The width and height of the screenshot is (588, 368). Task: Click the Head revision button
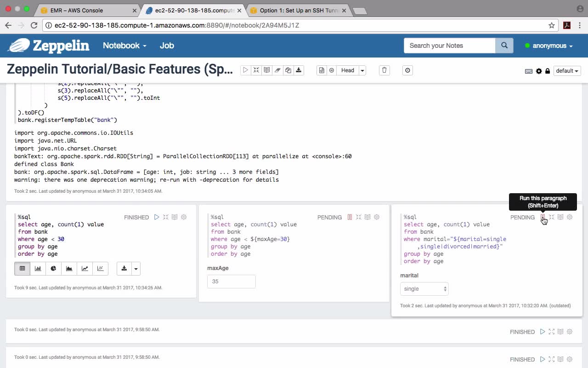point(347,70)
